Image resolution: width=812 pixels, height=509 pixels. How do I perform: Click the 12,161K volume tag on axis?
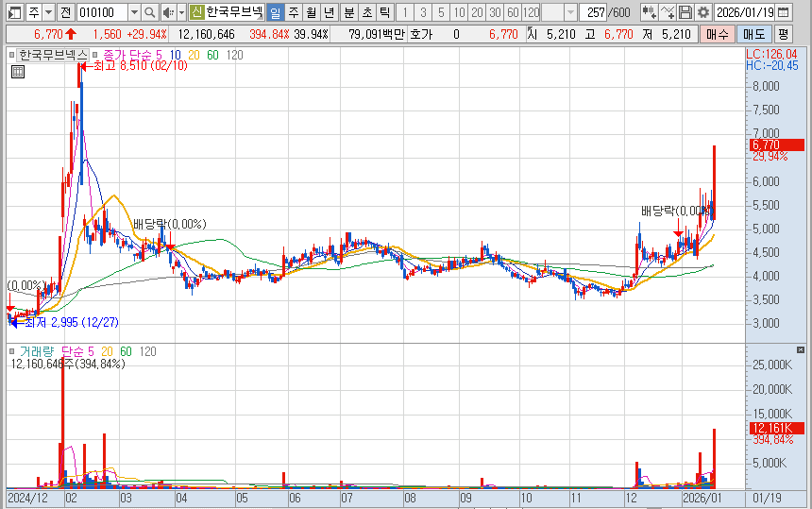click(x=776, y=428)
